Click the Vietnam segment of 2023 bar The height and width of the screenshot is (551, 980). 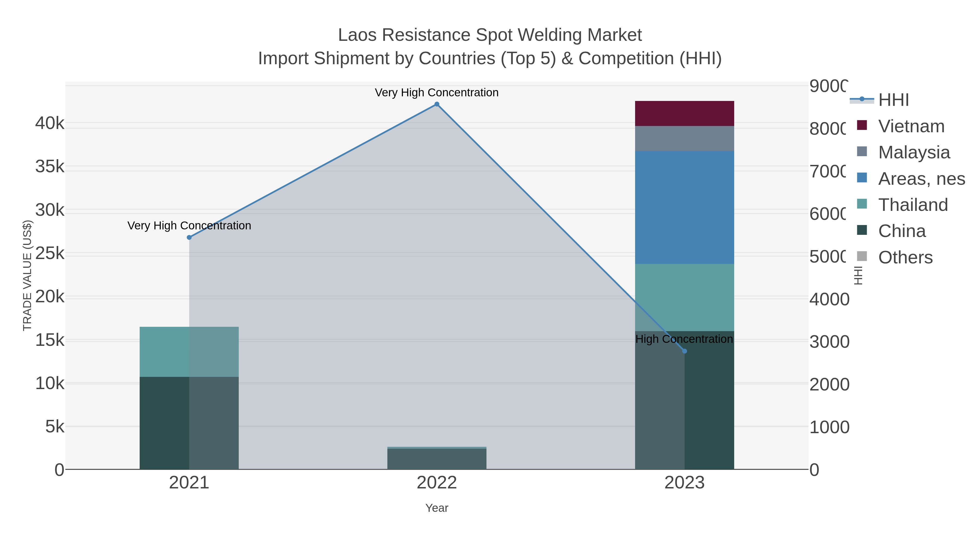[684, 113]
